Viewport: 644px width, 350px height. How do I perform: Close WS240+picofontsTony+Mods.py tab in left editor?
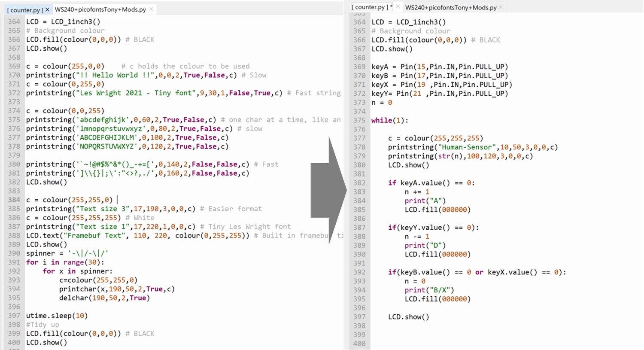coord(151,9)
